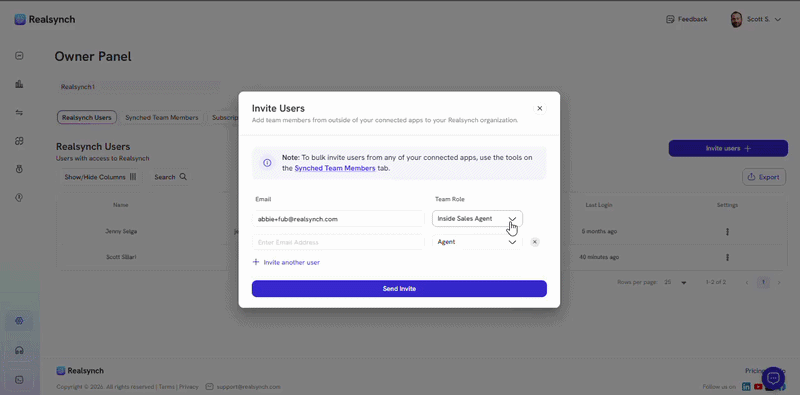Open the medal sidebar icon
Screen dimensions: 800x395
point(19,169)
